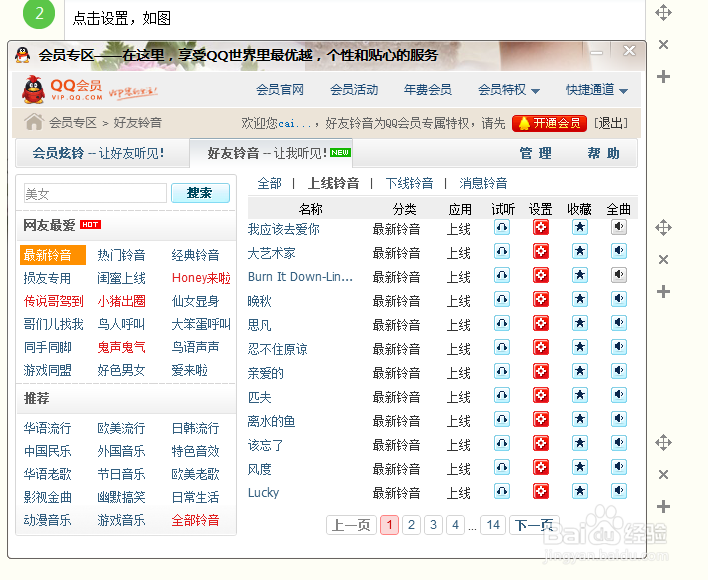The width and height of the screenshot is (708, 580).
Task: Preview the ringtone 晚秋
Action: (502, 299)
